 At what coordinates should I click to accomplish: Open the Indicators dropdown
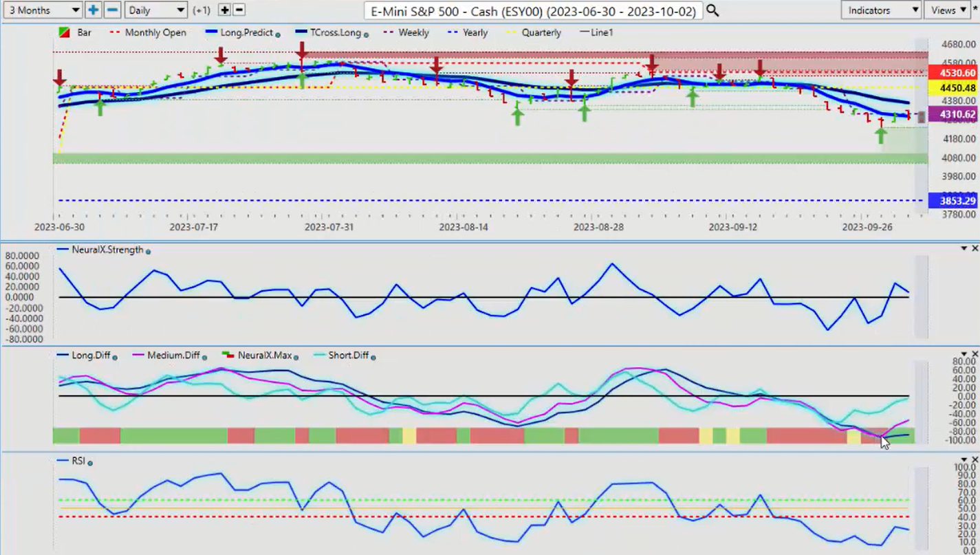click(881, 10)
